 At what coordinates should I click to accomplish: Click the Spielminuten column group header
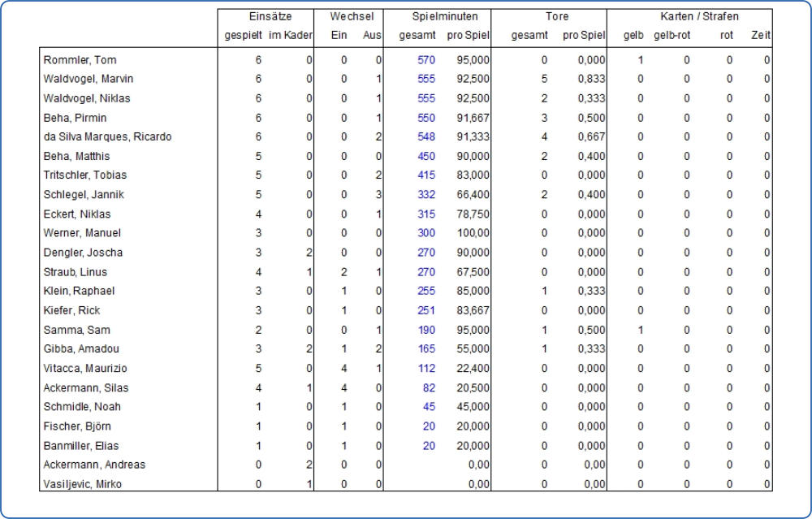445,16
